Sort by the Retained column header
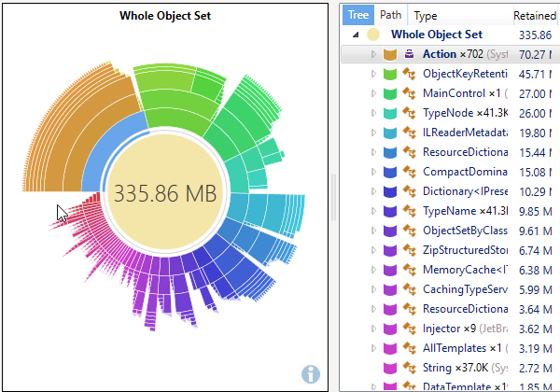Viewport: 560px width, 392px height. (x=536, y=16)
